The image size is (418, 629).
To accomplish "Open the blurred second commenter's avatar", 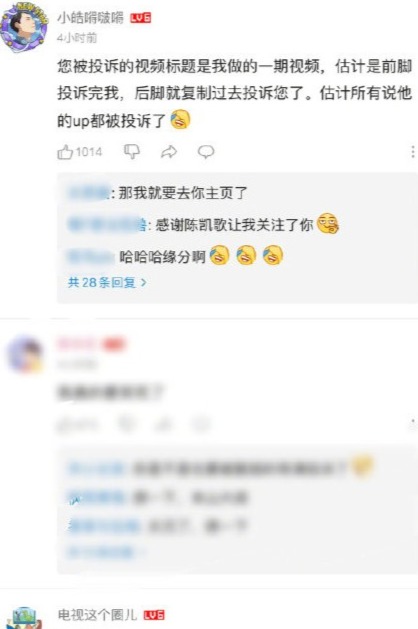I will [25, 354].
